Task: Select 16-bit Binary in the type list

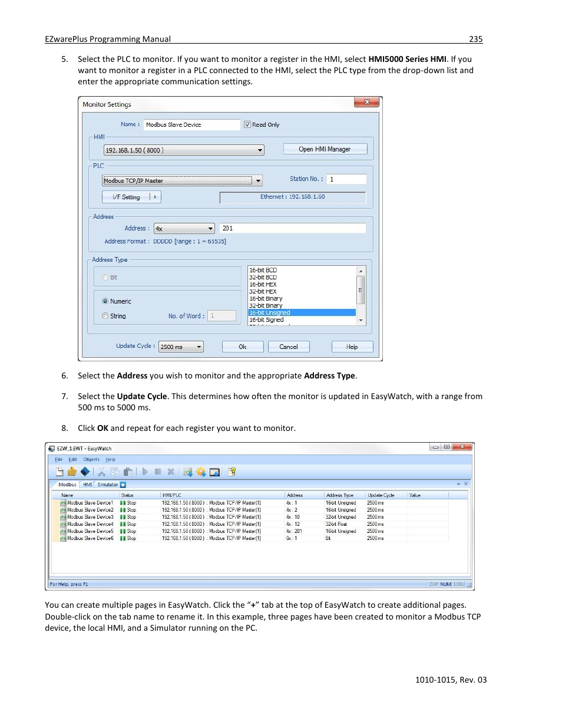Action: click(302, 298)
